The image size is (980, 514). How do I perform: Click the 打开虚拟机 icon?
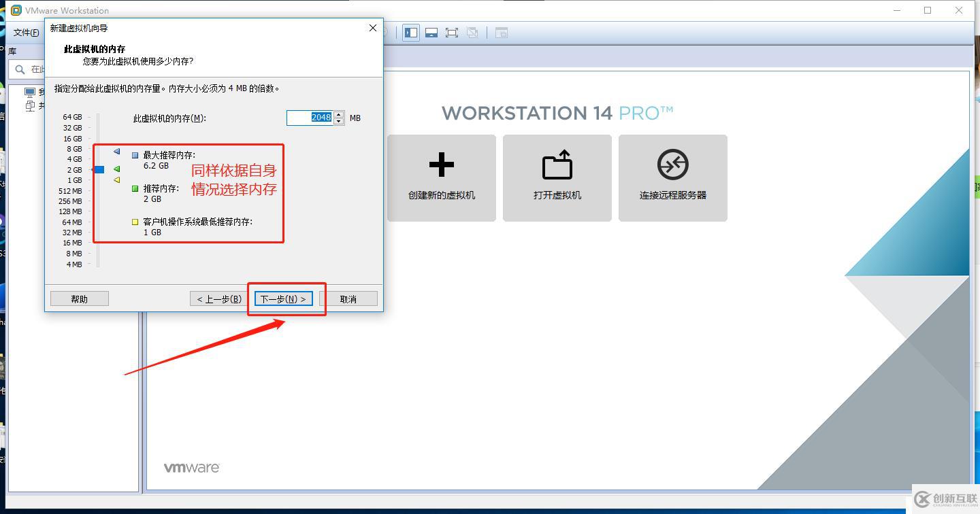click(x=557, y=177)
